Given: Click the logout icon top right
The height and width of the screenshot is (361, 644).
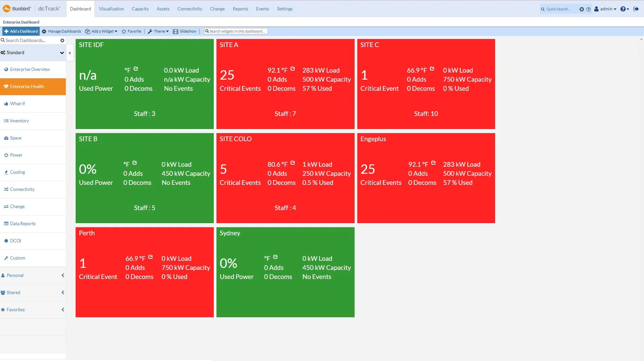Looking at the screenshot, I should point(636,9).
